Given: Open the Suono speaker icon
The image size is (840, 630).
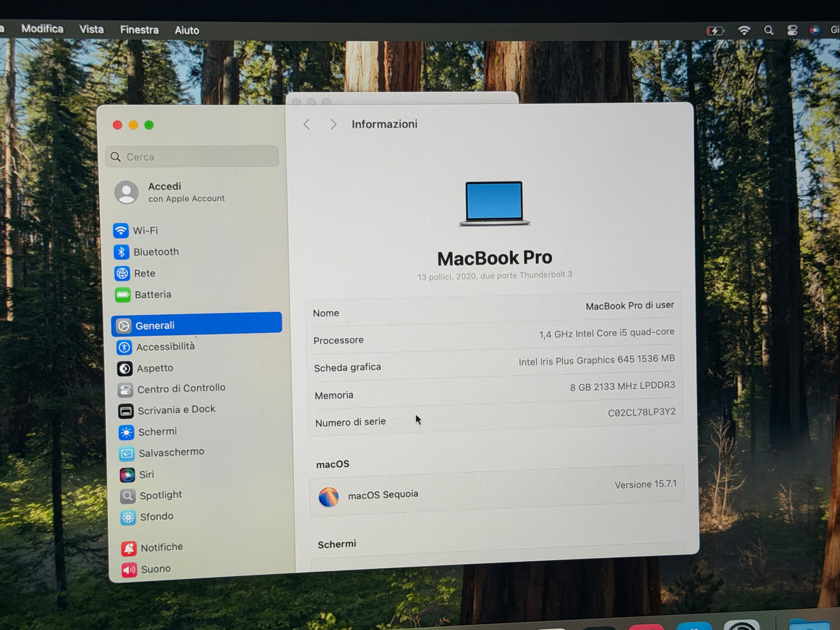Looking at the screenshot, I should [x=130, y=570].
